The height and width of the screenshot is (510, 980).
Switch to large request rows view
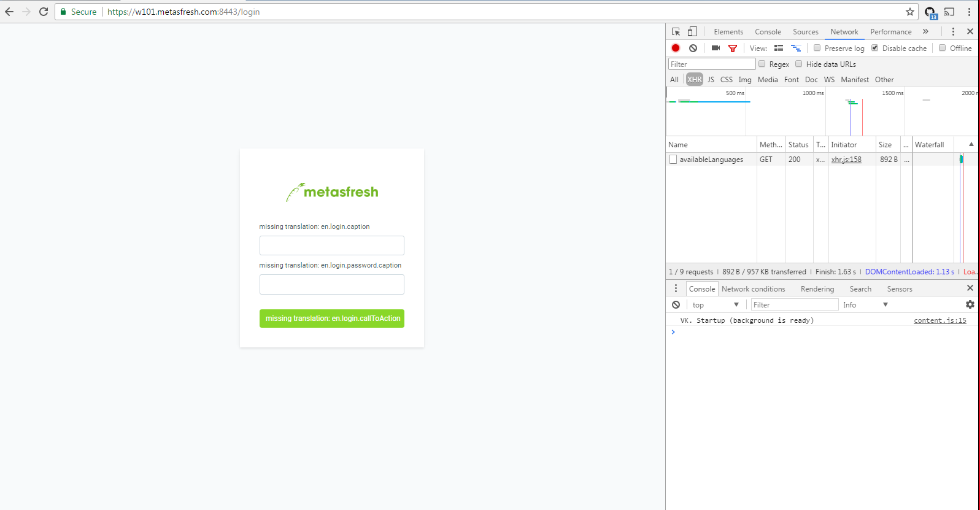779,48
